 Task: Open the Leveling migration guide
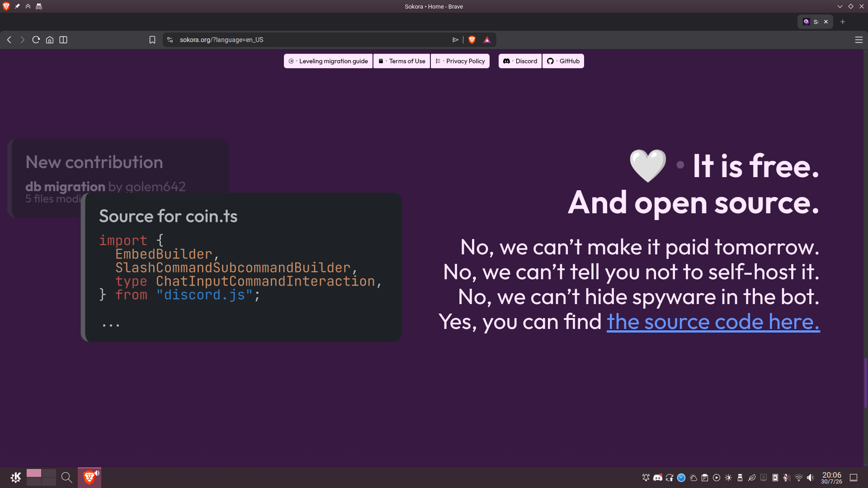pyautogui.click(x=328, y=61)
